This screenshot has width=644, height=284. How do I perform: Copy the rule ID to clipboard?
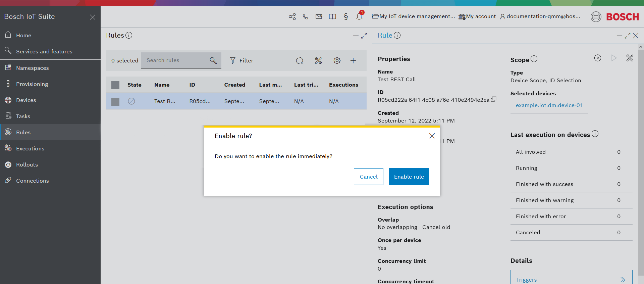coord(493,99)
